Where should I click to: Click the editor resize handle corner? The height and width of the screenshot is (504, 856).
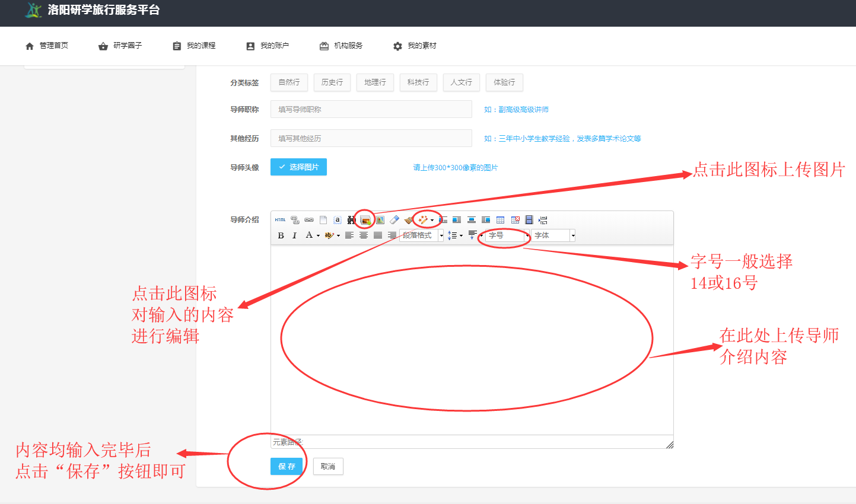pyautogui.click(x=670, y=445)
